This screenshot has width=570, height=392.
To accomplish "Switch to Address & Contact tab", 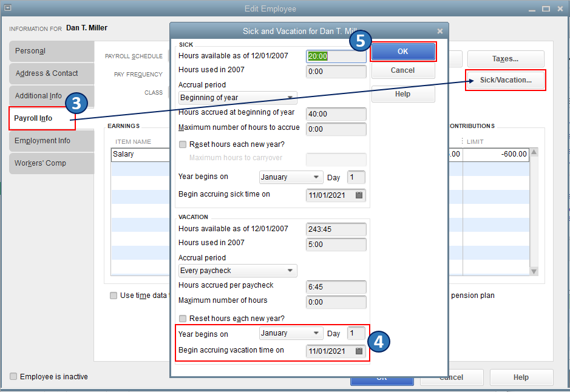I will coord(52,73).
